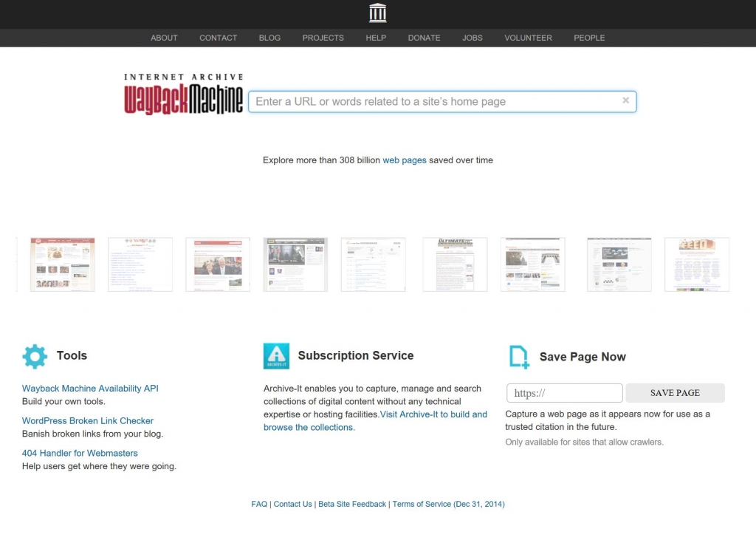Go to the DONATE page in navigation
The width and height of the screenshot is (756, 543).
[x=424, y=38]
